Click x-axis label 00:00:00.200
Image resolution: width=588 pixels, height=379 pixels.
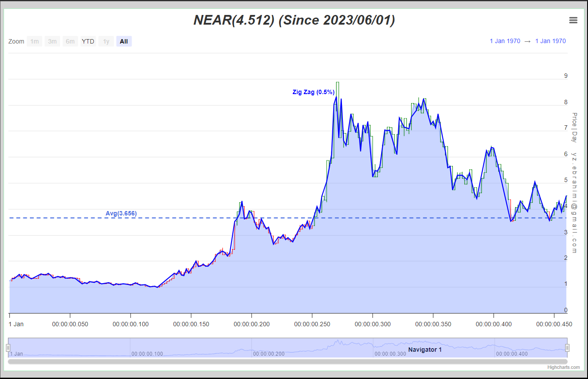click(x=252, y=324)
